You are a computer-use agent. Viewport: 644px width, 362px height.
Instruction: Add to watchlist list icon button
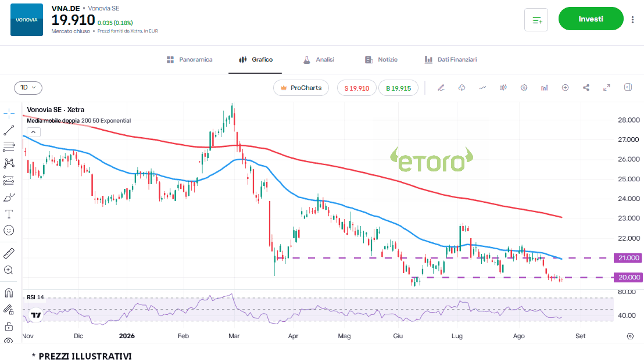(536, 20)
